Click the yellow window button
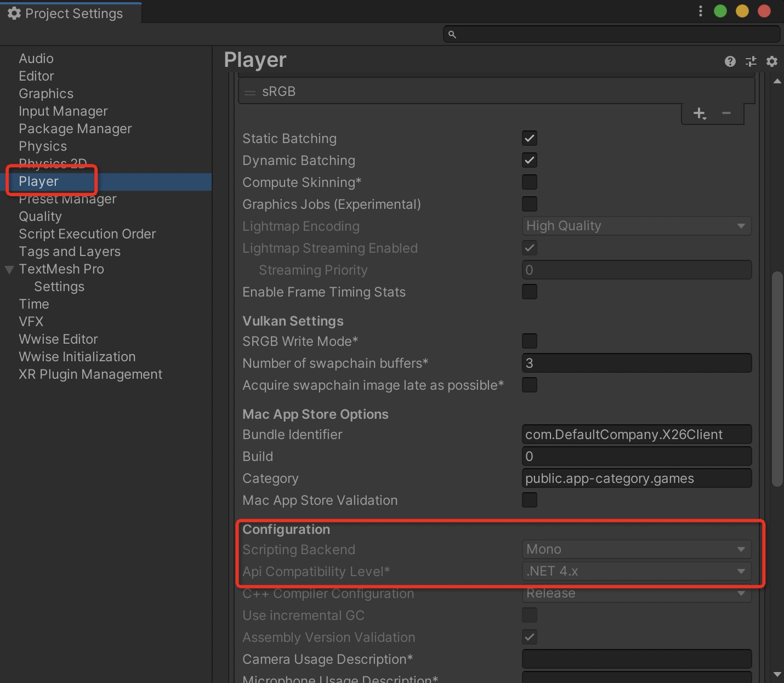 point(742,11)
